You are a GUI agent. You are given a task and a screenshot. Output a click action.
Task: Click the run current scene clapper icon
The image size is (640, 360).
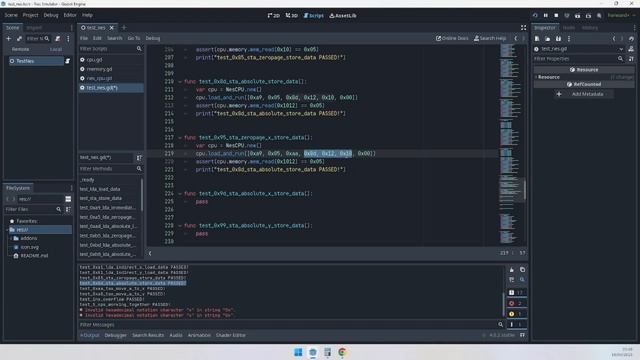coord(577,16)
